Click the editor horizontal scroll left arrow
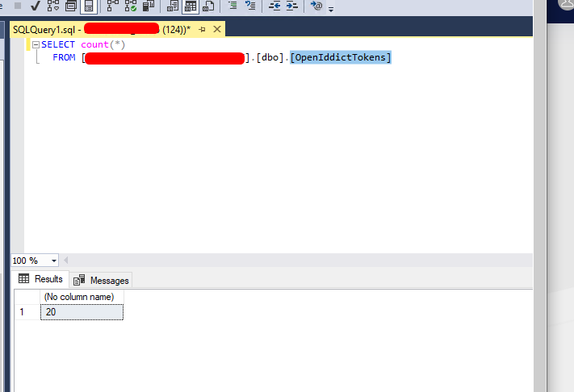Screen dimensions: 574x392 (x=66, y=261)
